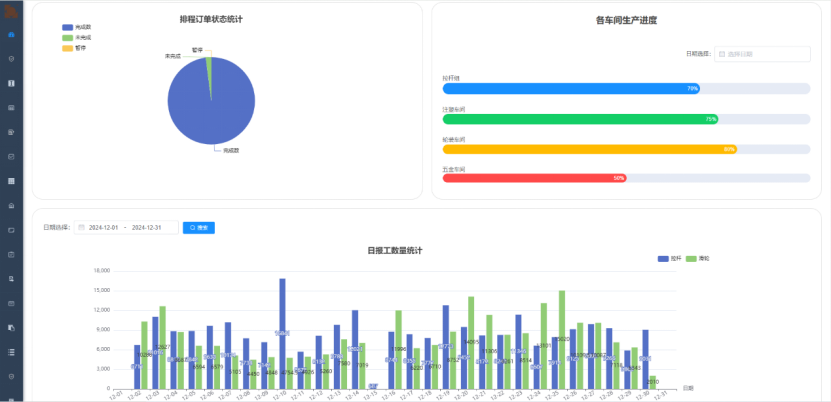Open the stacked copy-documents sidebar icon
This screenshot has height=402, width=831.
(x=11, y=327)
